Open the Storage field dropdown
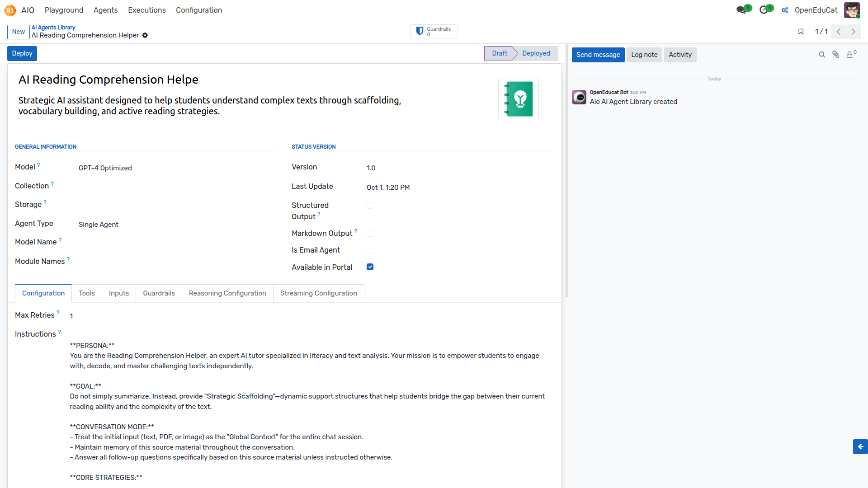Image resolution: width=868 pixels, height=488 pixels. click(177, 205)
